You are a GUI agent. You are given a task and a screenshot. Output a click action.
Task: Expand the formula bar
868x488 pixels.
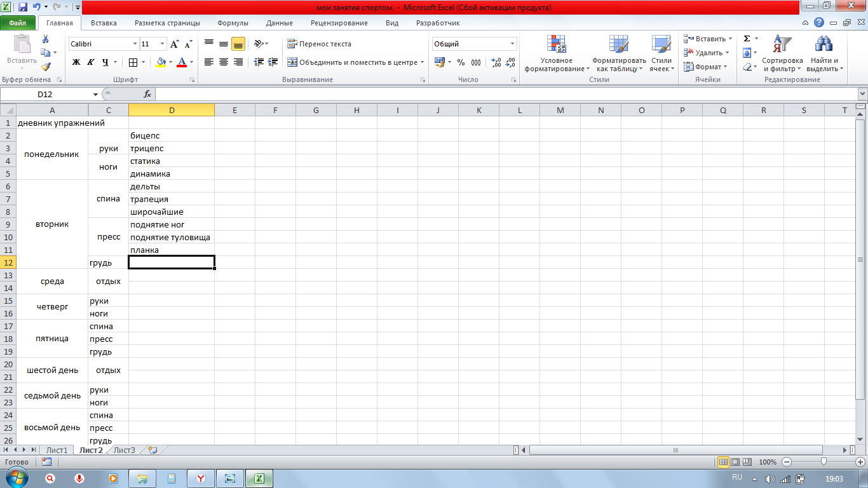[862, 94]
